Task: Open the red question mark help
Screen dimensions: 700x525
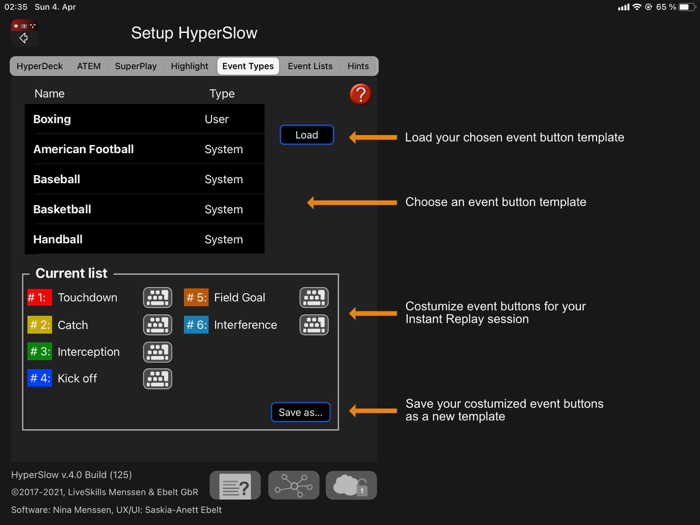Action: (x=360, y=94)
